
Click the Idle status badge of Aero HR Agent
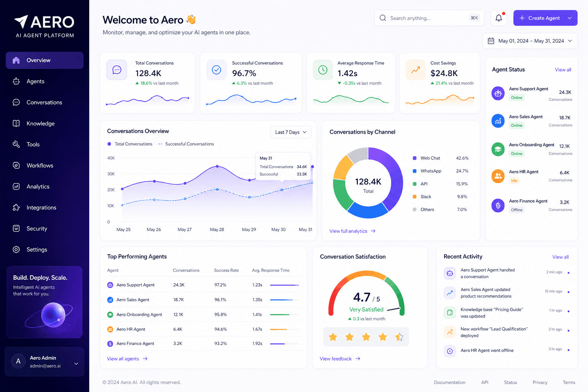[514, 181]
